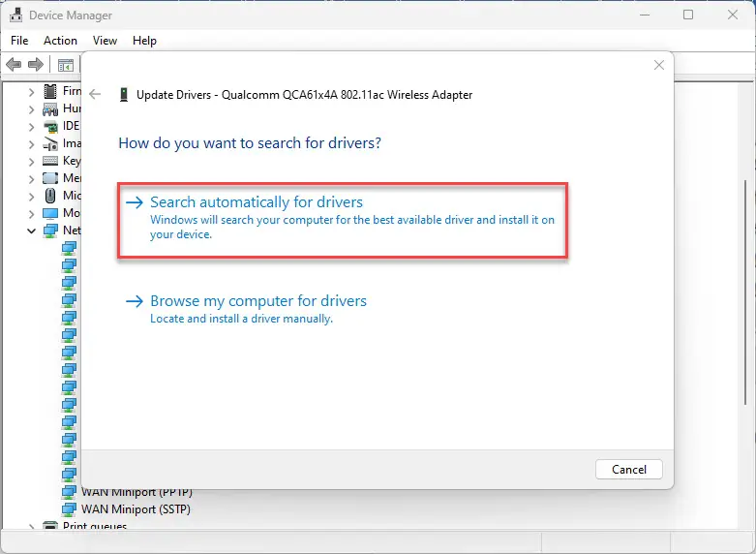The image size is (756, 554).
Task: Select the Human Interface Devices icon
Action: pos(50,109)
